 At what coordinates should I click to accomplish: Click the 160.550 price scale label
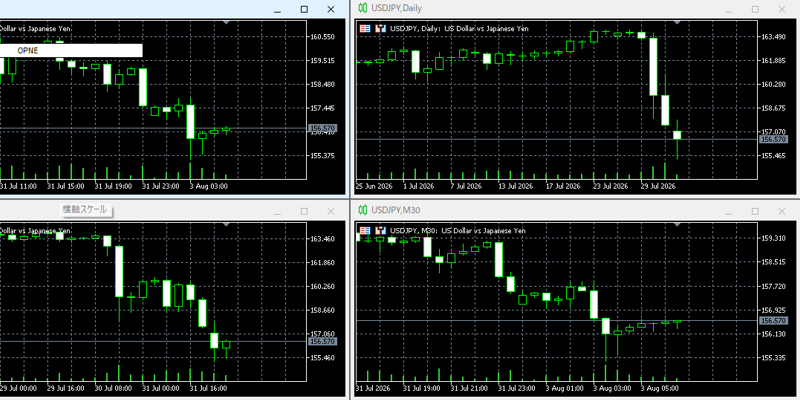coord(322,37)
